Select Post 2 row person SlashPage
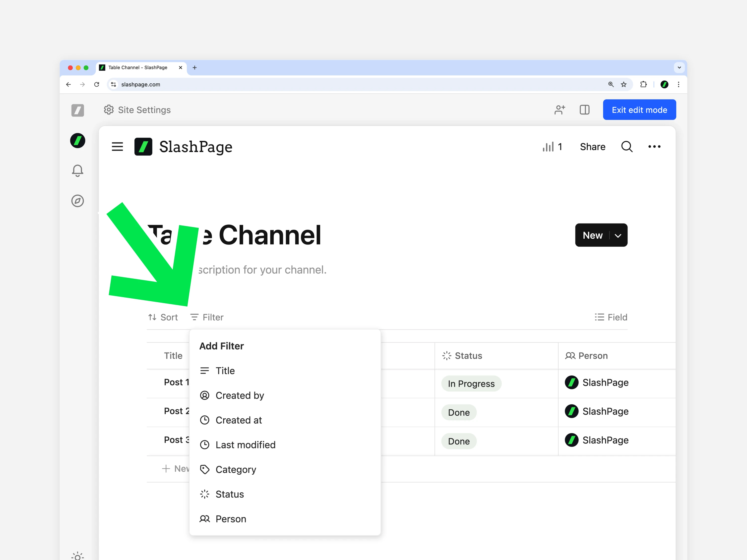 click(597, 411)
